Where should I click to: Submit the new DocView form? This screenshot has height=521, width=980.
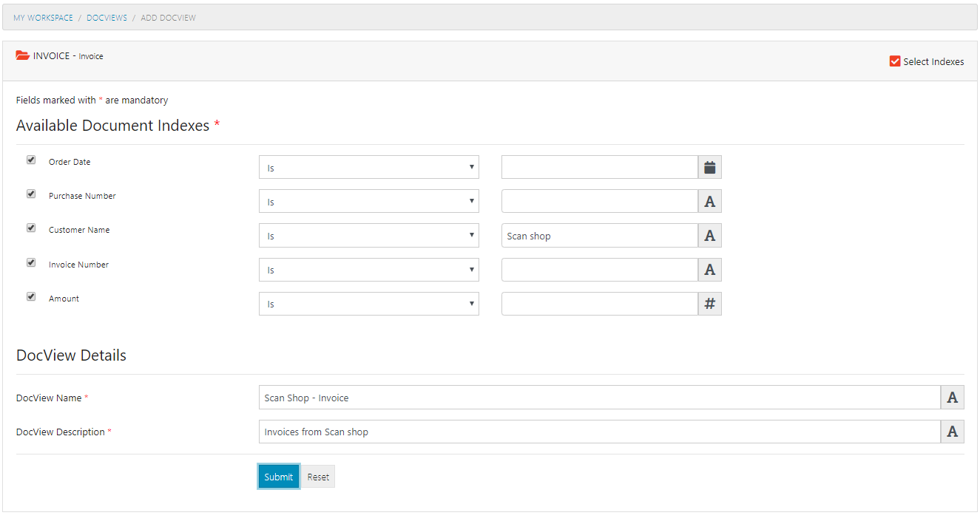coord(278,476)
